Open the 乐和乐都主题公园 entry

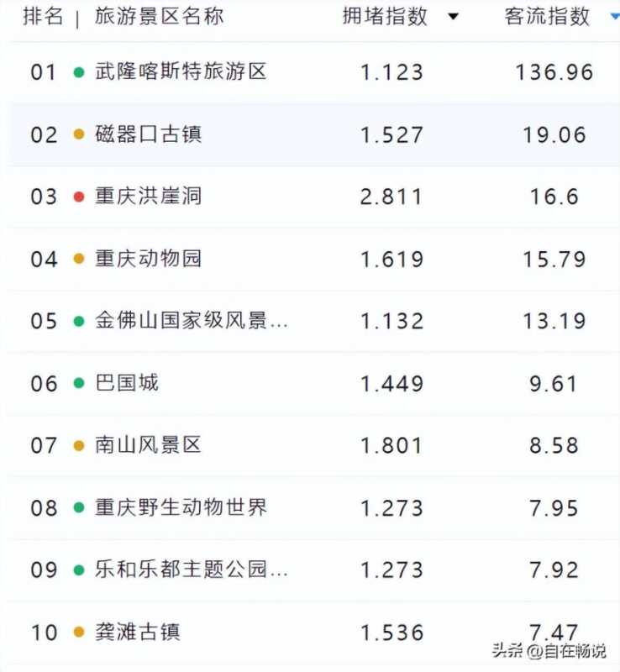(x=192, y=570)
